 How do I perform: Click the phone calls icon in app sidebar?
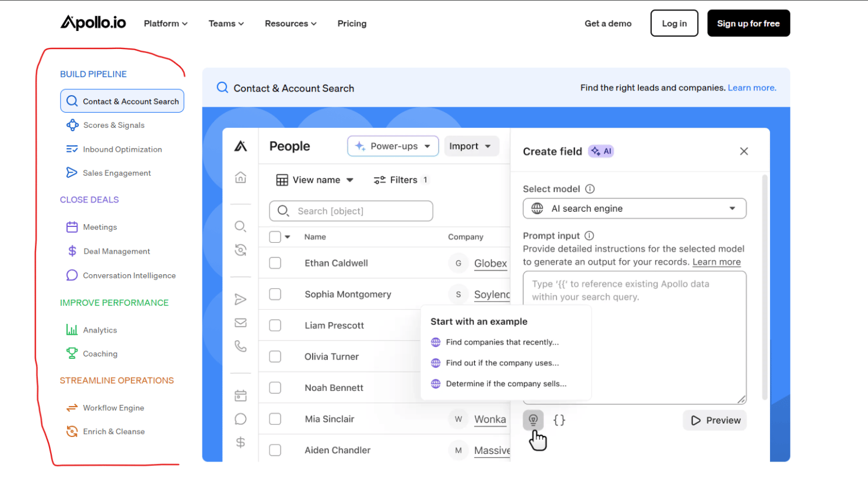point(240,346)
